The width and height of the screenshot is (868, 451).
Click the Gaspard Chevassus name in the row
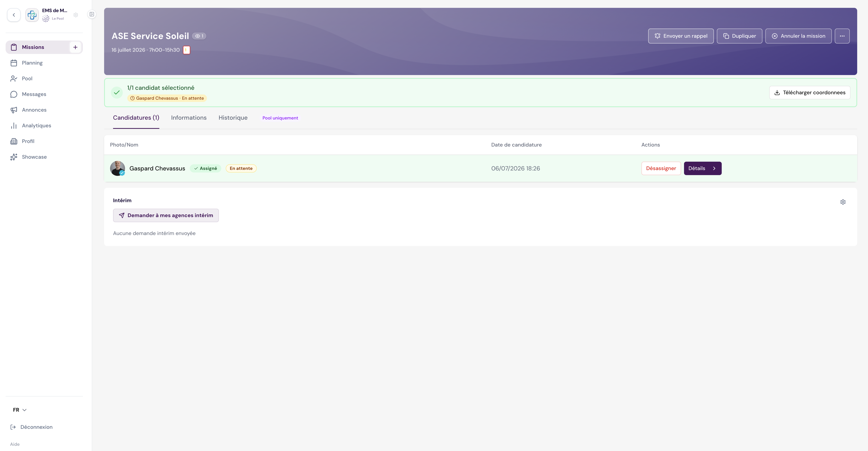157,169
